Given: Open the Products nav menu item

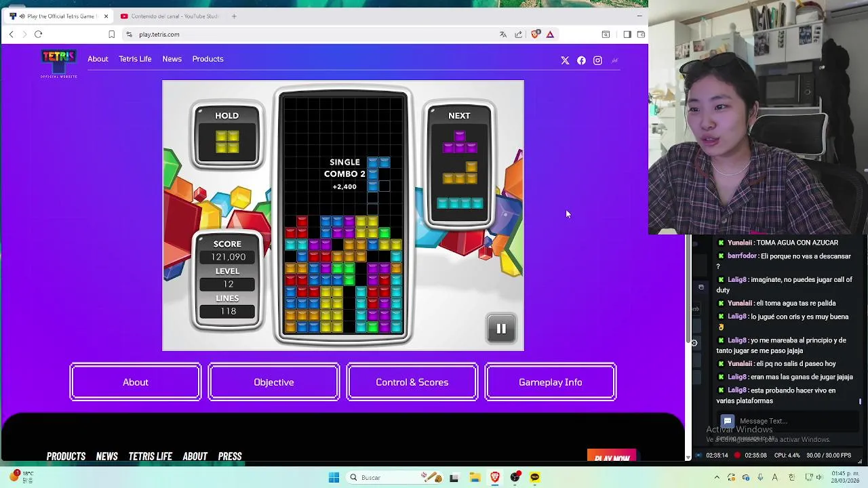Looking at the screenshot, I should pos(208,59).
